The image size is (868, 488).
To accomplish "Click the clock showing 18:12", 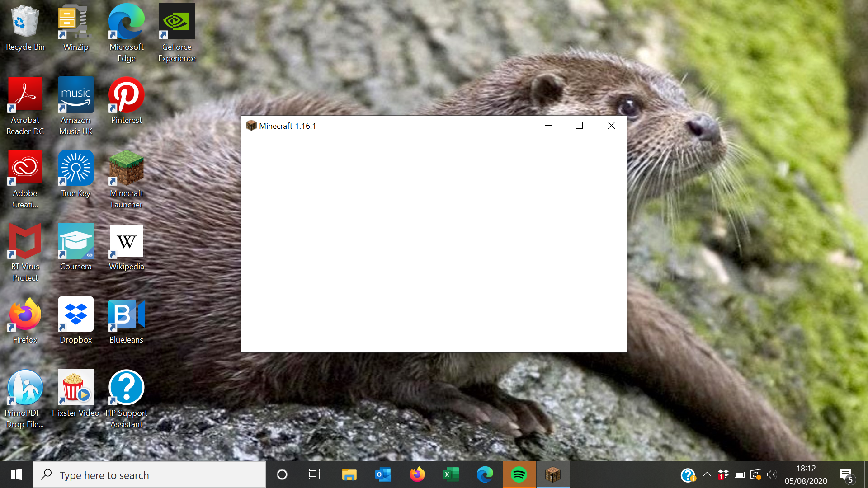I will pos(806,474).
